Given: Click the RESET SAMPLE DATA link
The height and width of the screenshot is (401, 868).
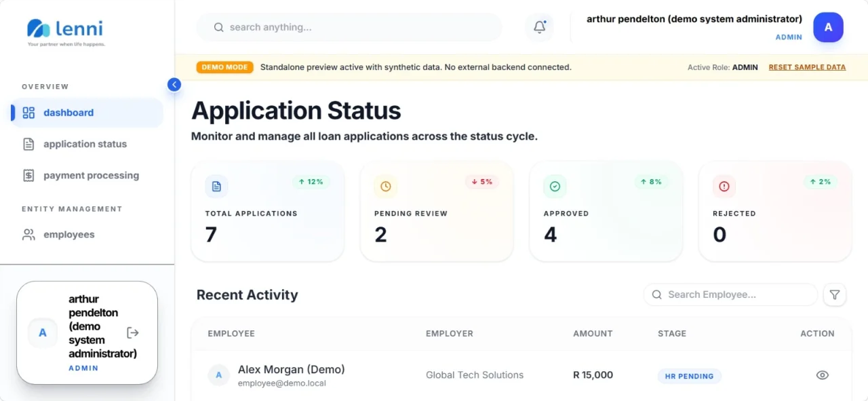Looking at the screenshot, I should (x=807, y=67).
